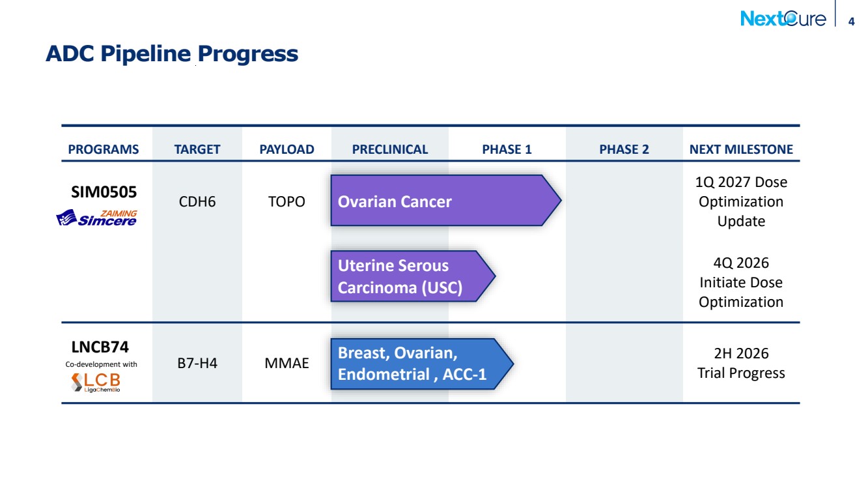Click the TARGET column header
The height and width of the screenshot is (488, 868).
click(197, 149)
